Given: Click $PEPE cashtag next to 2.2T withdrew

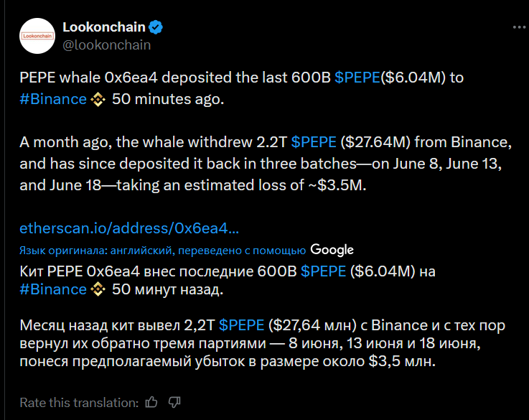Looking at the screenshot, I should (314, 142).
